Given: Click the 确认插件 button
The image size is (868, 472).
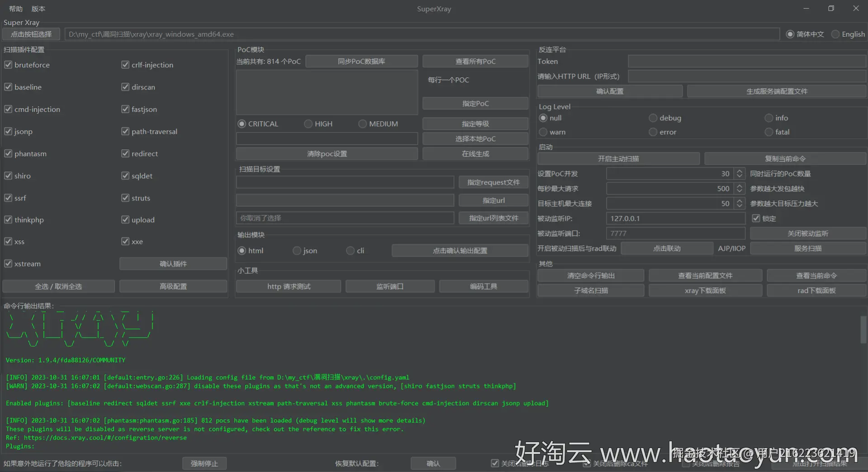Looking at the screenshot, I should 173,264.
